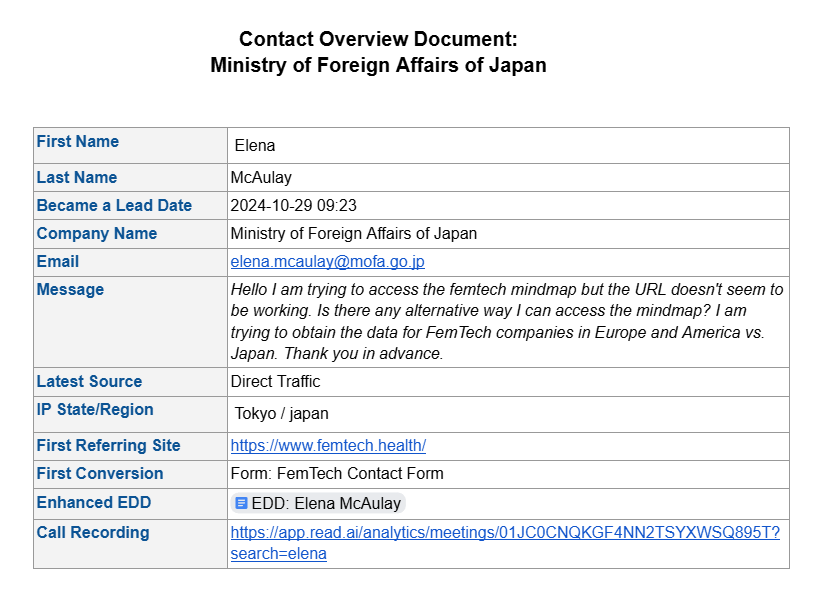Click 'Form: FemTech Contact Form' conversion value

(337, 474)
